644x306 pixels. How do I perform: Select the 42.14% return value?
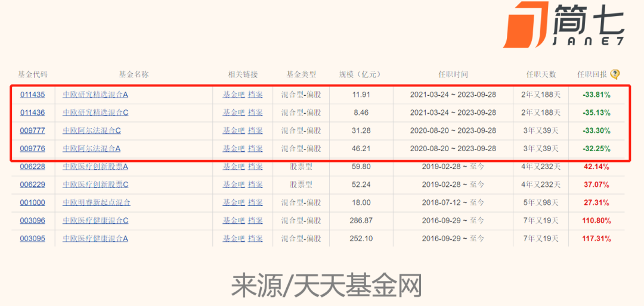point(596,167)
